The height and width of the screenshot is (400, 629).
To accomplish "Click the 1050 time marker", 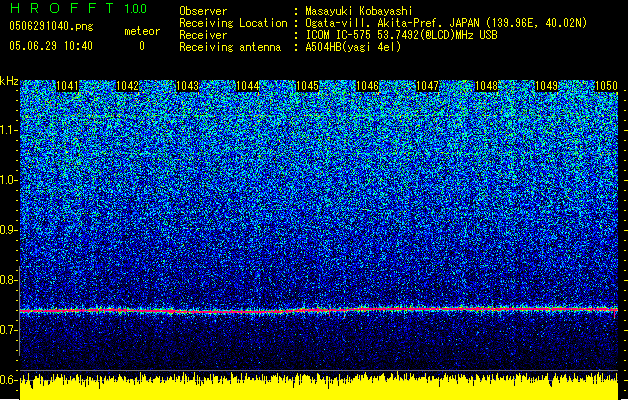I will point(606,86).
